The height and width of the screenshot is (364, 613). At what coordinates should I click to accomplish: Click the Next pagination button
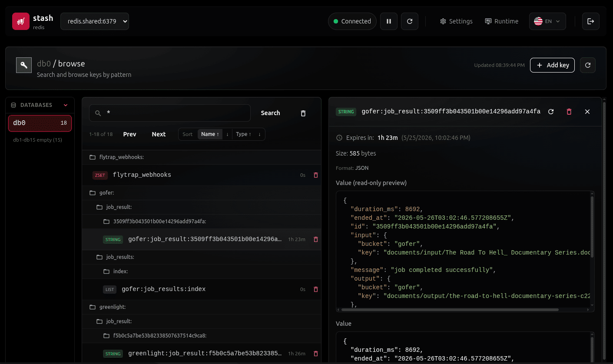click(x=159, y=134)
